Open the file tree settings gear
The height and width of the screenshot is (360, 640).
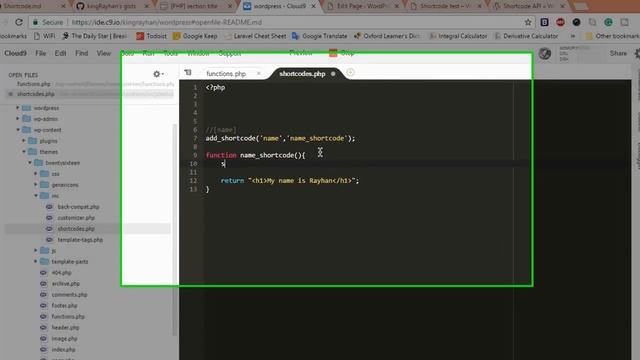point(158,74)
